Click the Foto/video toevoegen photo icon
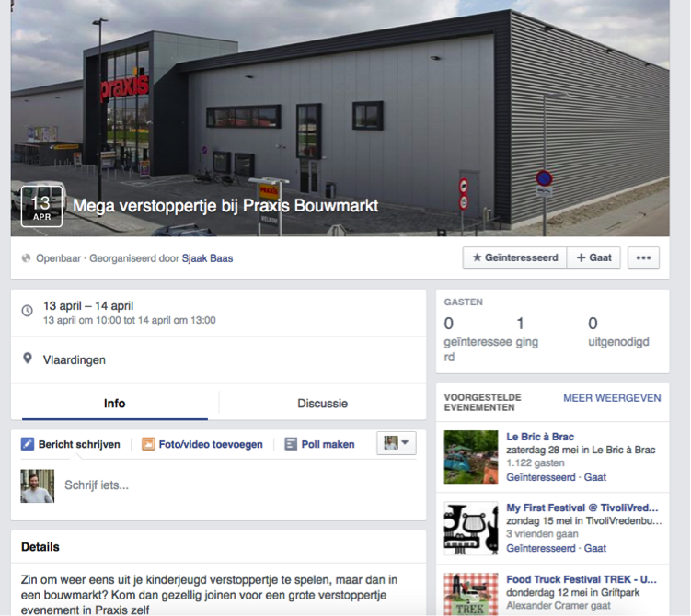 (147, 444)
